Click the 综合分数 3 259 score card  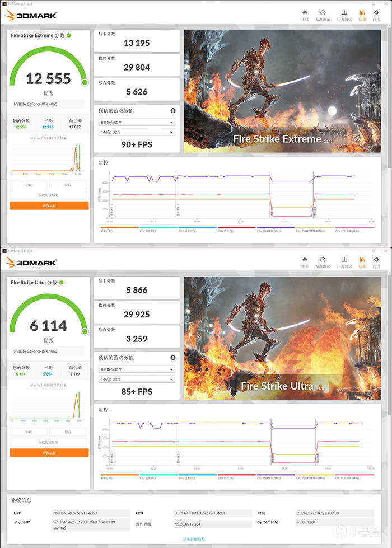click(x=137, y=336)
